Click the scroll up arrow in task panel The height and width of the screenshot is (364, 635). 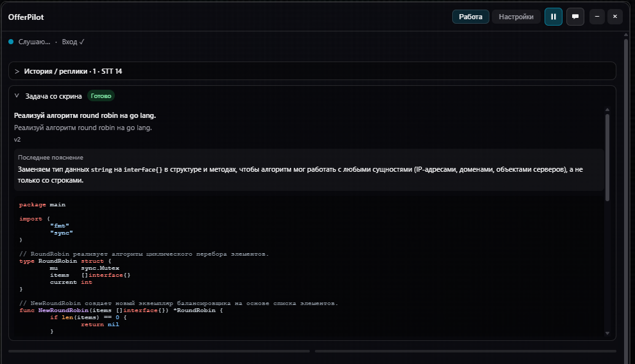tap(607, 110)
